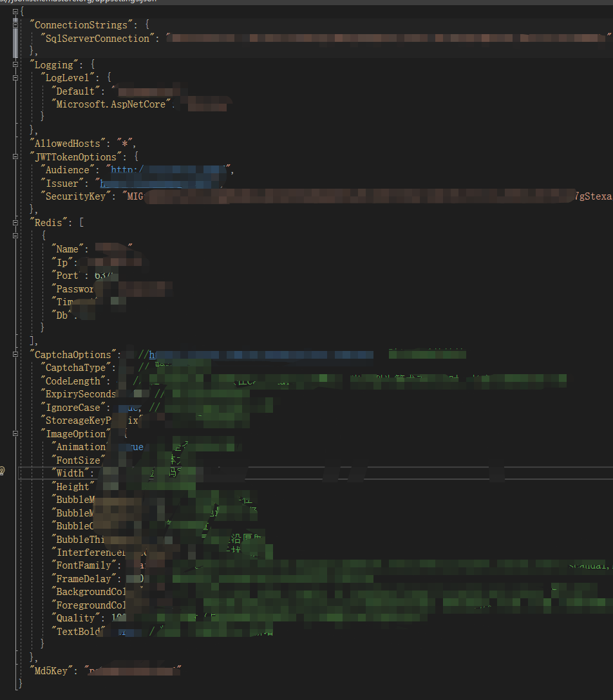Click the "*" AllowedHosts value
613x700 pixels.
[x=124, y=144]
